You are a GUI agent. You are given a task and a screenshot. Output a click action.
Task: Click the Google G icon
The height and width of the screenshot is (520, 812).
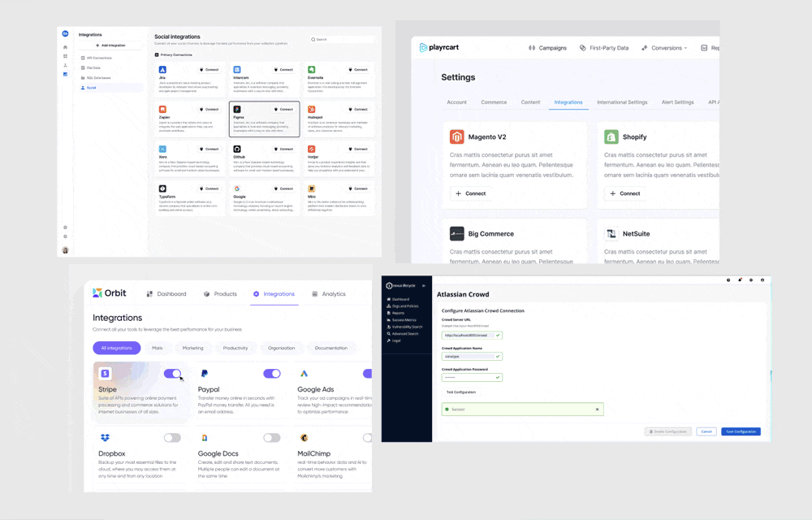click(236, 189)
